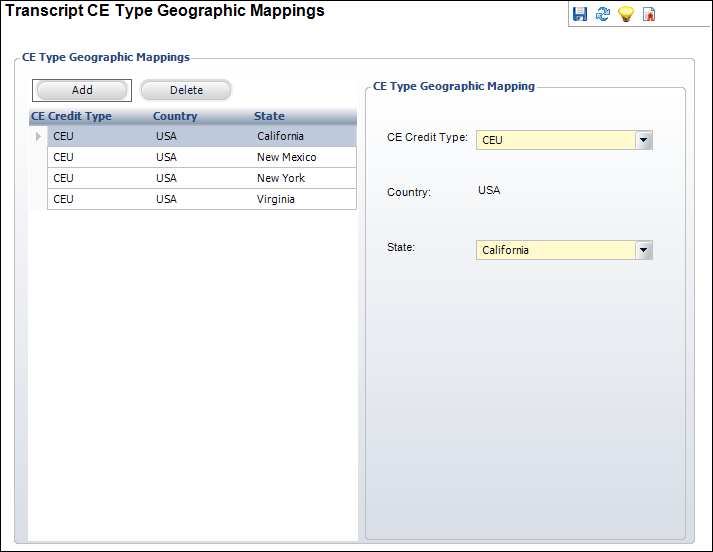Click the Add button
This screenshot has width=713, height=552.
[x=82, y=90]
